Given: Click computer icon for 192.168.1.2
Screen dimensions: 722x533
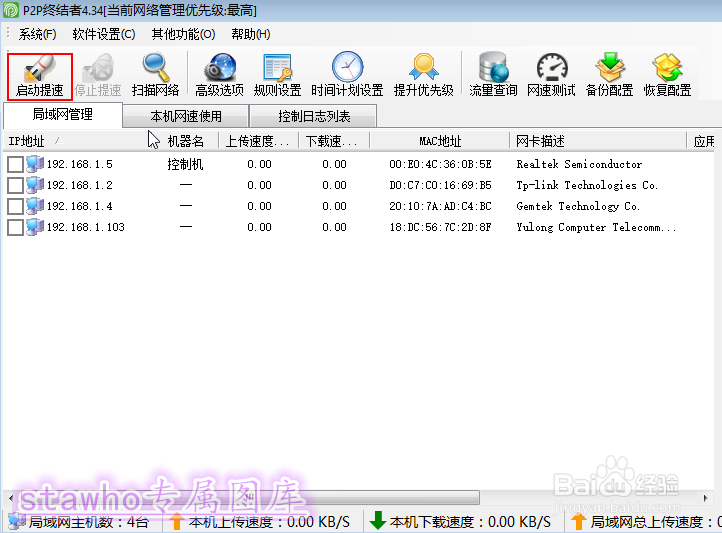Looking at the screenshot, I should point(35,185).
